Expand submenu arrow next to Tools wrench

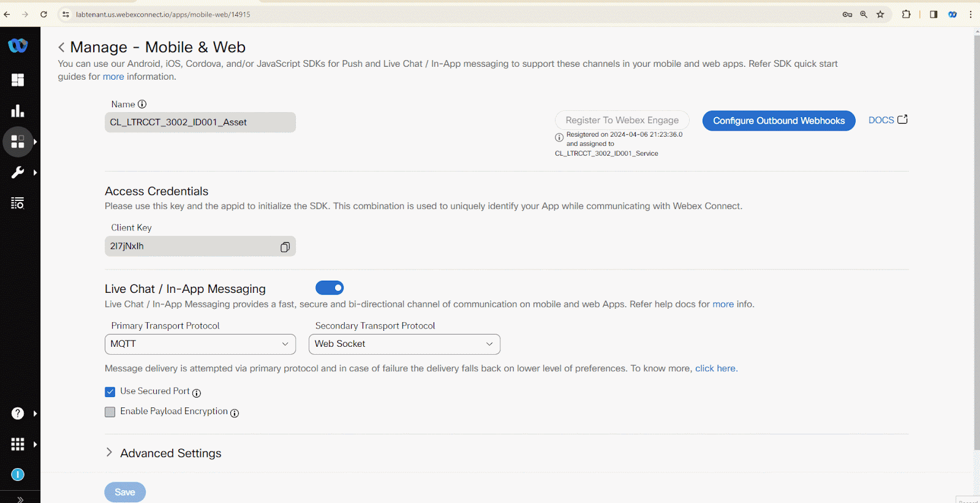click(36, 173)
